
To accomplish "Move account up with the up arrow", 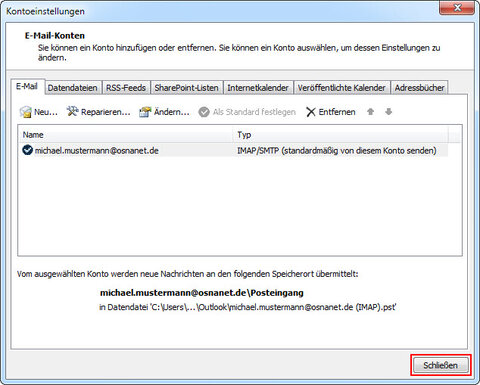I will [370, 112].
